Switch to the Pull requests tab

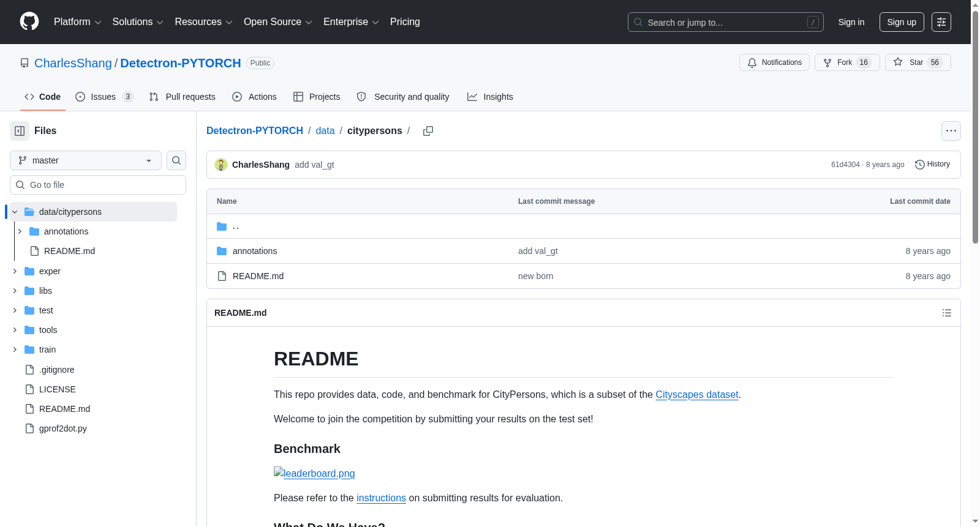(183, 97)
